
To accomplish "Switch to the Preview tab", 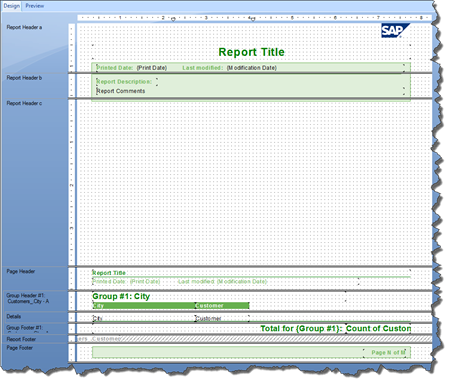I will tap(35, 6).
